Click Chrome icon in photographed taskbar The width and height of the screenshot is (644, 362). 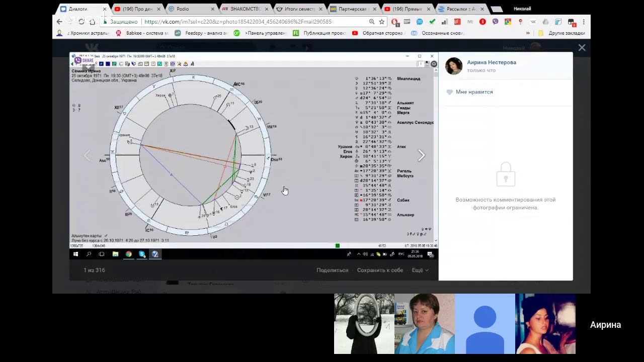[x=128, y=254]
